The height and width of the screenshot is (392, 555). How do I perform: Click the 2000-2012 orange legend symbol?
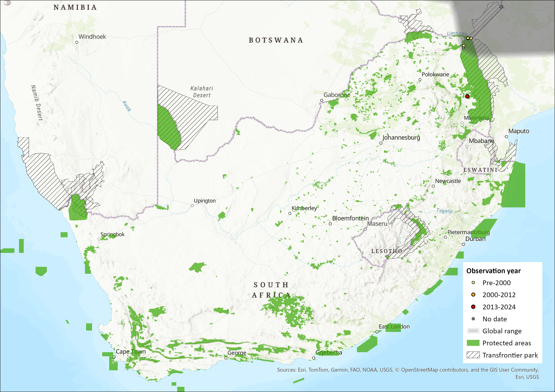[x=473, y=295]
